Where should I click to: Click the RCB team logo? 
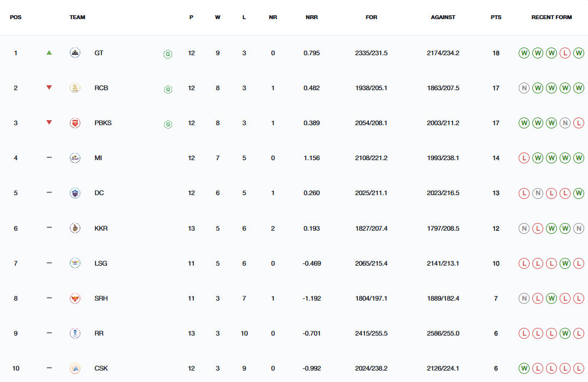point(75,88)
